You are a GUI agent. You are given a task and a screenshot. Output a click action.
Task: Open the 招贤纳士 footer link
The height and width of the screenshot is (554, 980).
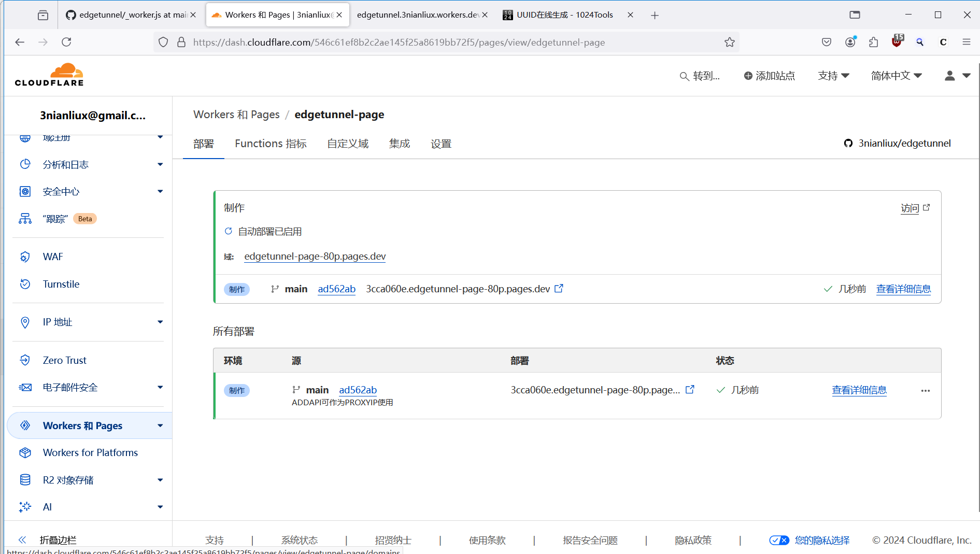point(393,540)
